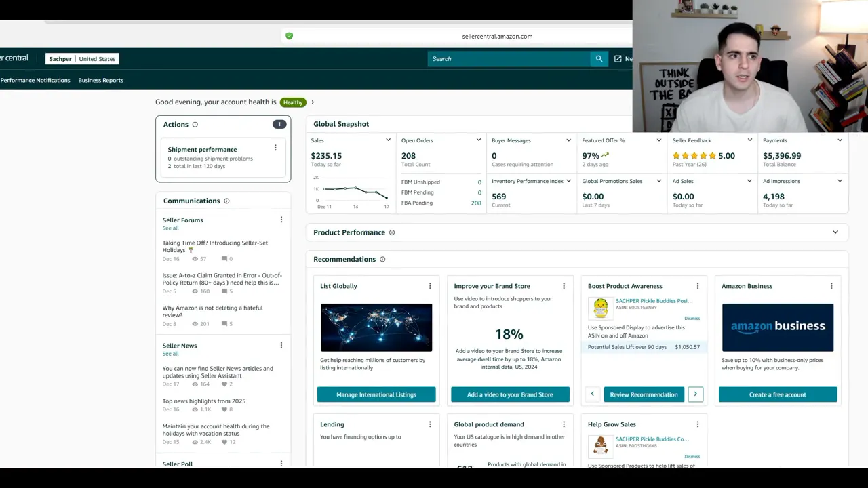Viewport: 868px width, 488px height.
Task: Open the Sales metric dropdown
Action: [389, 140]
